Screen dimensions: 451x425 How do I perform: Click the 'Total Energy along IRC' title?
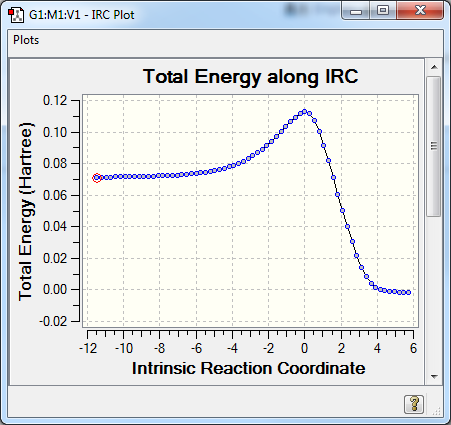coord(251,77)
